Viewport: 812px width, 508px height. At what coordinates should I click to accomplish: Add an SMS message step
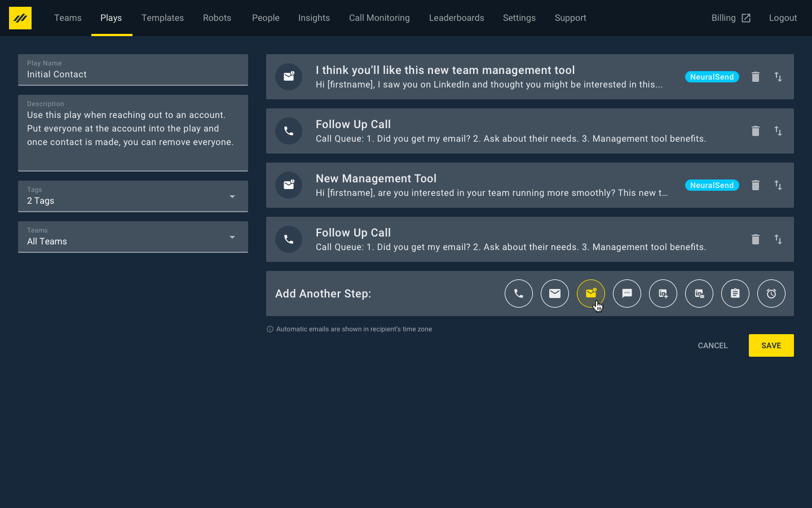tap(626, 294)
